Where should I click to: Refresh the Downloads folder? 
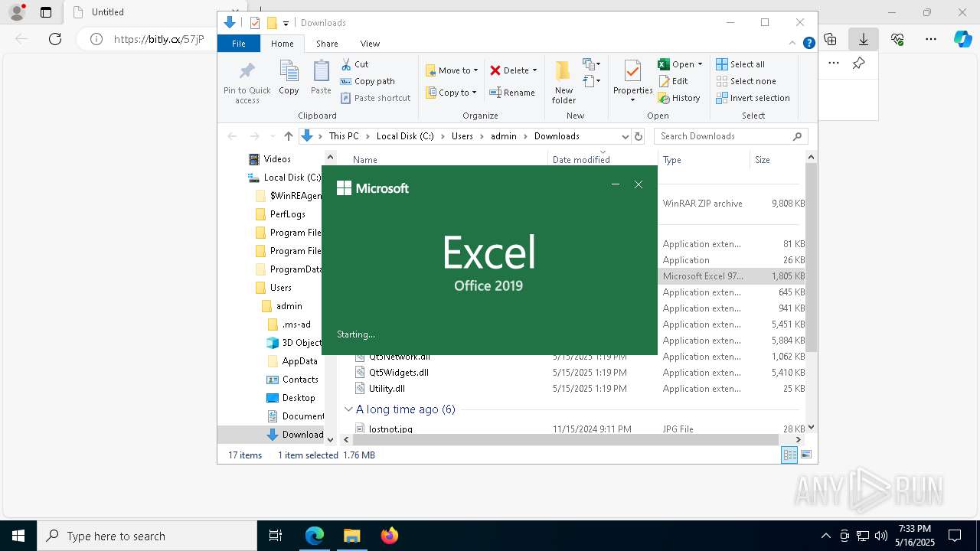639,136
